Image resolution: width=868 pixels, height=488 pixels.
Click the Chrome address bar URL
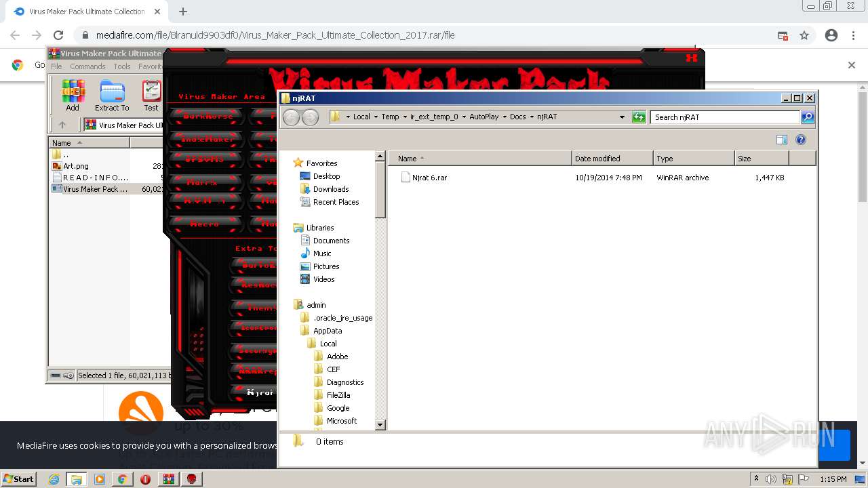[x=275, y=35]
